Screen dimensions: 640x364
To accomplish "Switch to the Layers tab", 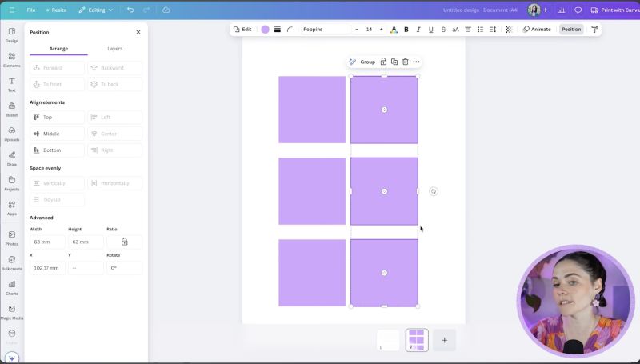I will (114, 49).
